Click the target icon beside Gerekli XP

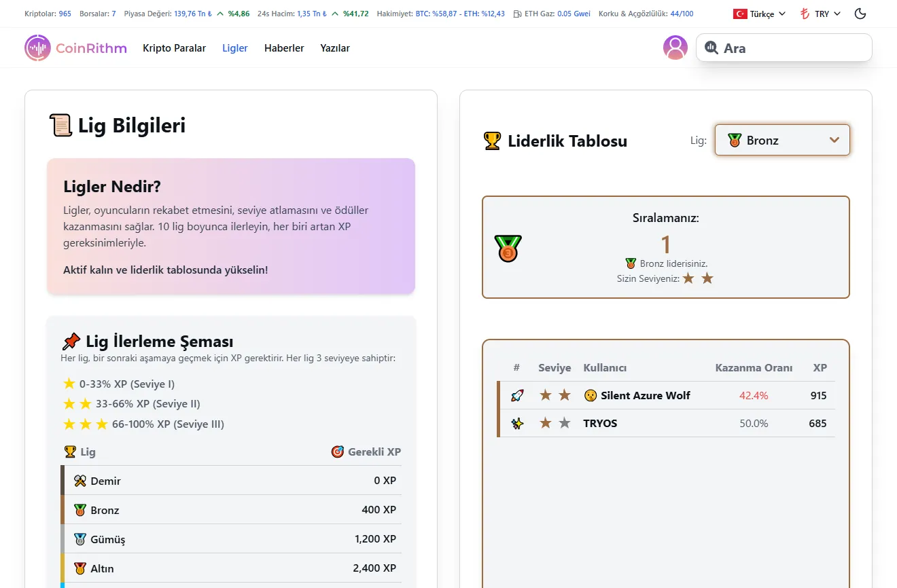pyautogui.click(x=338, y=452)
